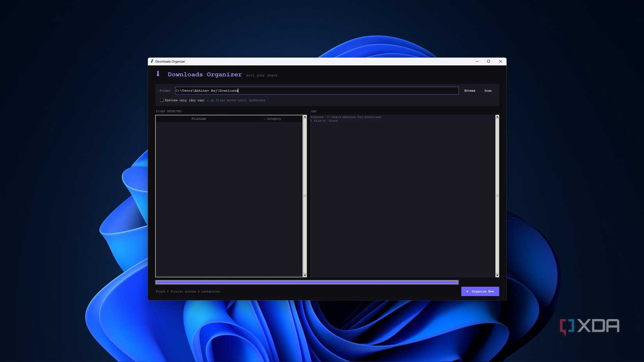644x362 pixels.
Task: Start a Scan of the folder
Action: 488,90
